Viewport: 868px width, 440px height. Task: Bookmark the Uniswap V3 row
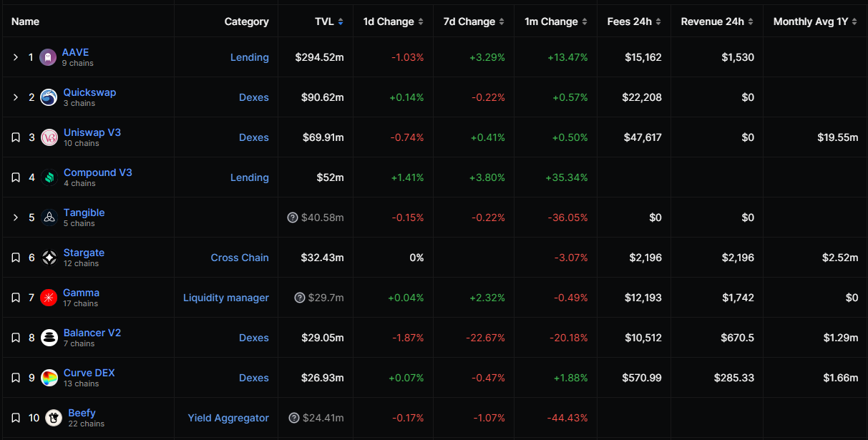pos(16,137)
